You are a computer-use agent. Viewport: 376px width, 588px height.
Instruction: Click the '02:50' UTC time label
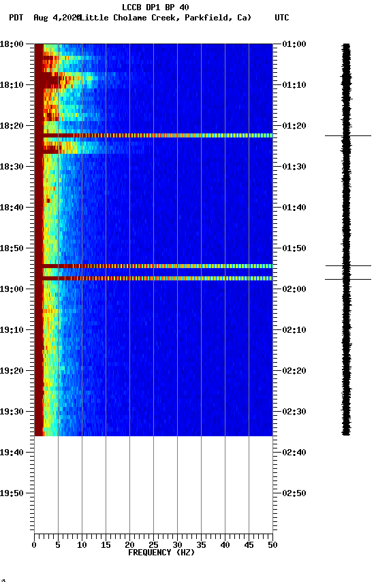tap(294, 493)
